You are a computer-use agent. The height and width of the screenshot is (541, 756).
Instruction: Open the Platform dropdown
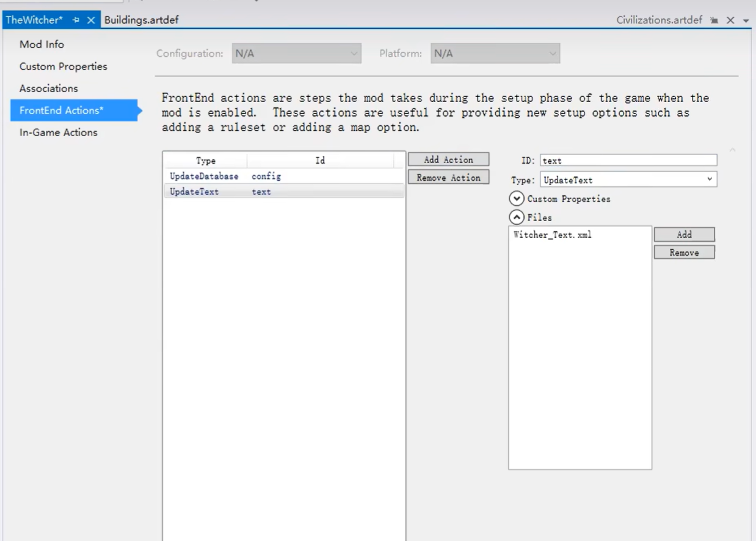click(x=495, y=54)
